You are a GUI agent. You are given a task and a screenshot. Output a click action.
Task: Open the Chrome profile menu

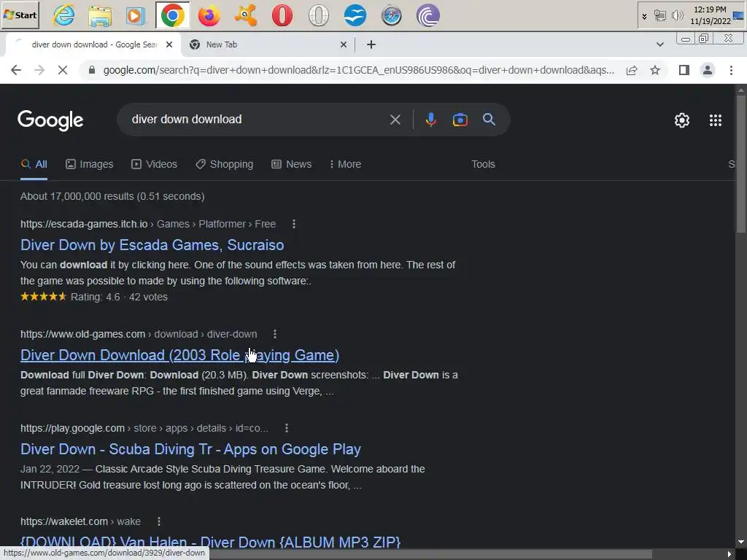pos(708,70)
